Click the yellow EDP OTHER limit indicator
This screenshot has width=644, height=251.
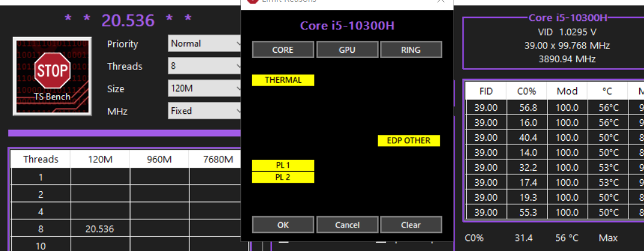click(x=409, y=141)
